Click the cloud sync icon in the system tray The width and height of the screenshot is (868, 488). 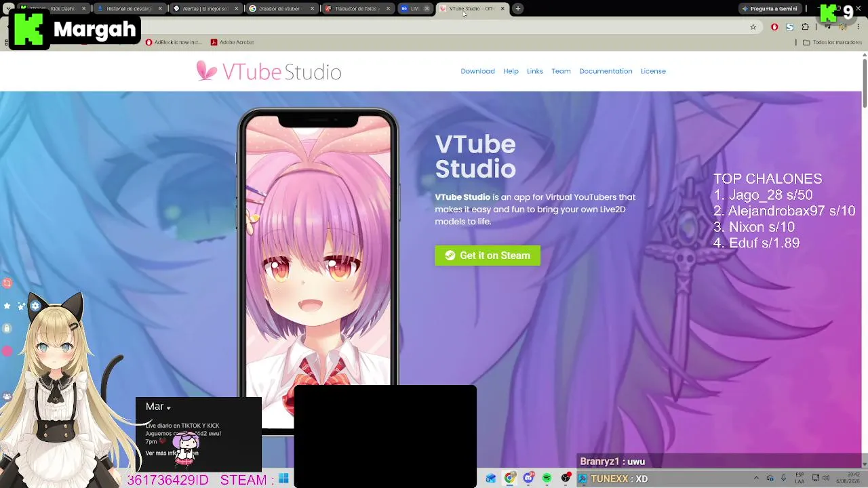pyautogui.click(x=770, y=479)
